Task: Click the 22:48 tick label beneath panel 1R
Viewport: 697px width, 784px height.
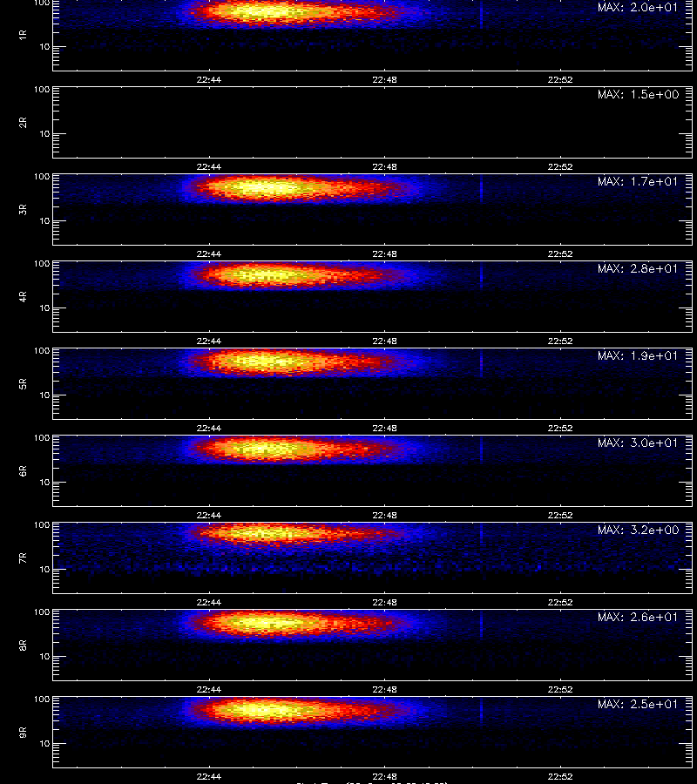Action: click(384, 79)
